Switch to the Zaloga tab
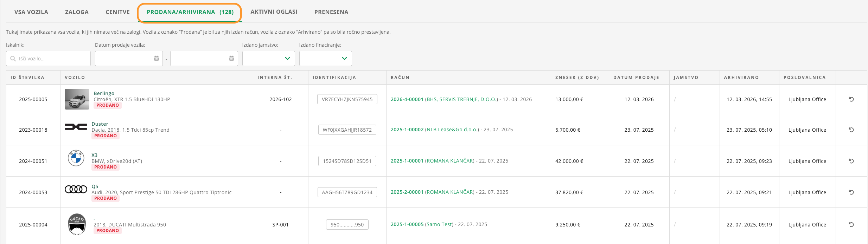The height and width of the screenshot is (244, 868). point(77,12)
